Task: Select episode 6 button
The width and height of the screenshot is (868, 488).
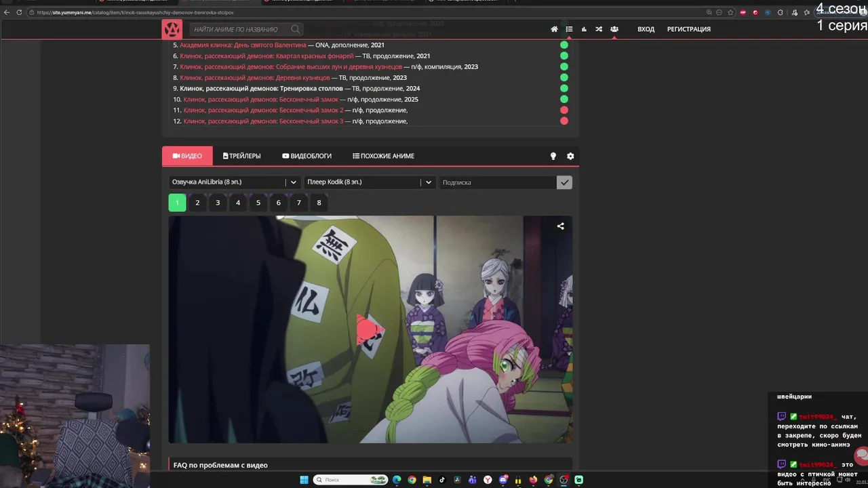Action: [278, 203]
